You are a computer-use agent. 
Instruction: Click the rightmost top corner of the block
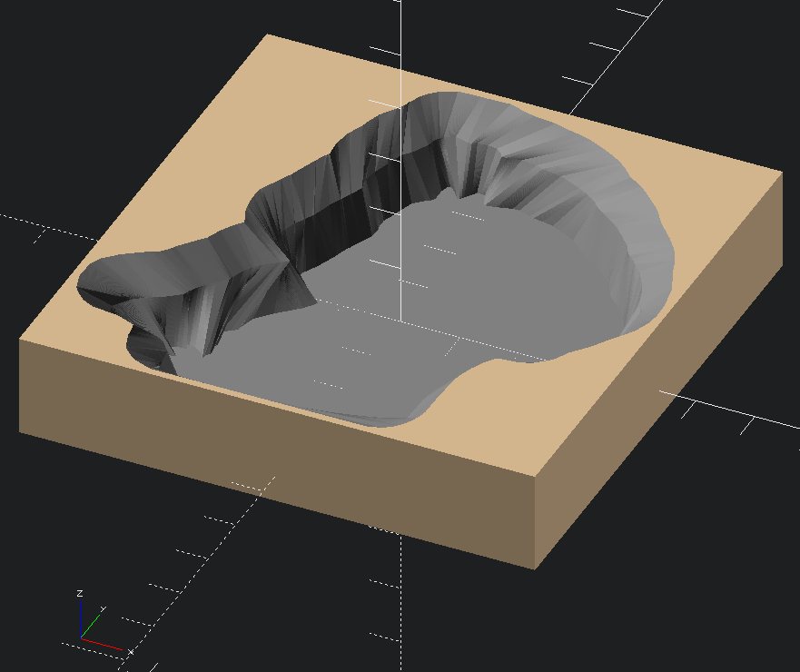[x=781, y=171]
